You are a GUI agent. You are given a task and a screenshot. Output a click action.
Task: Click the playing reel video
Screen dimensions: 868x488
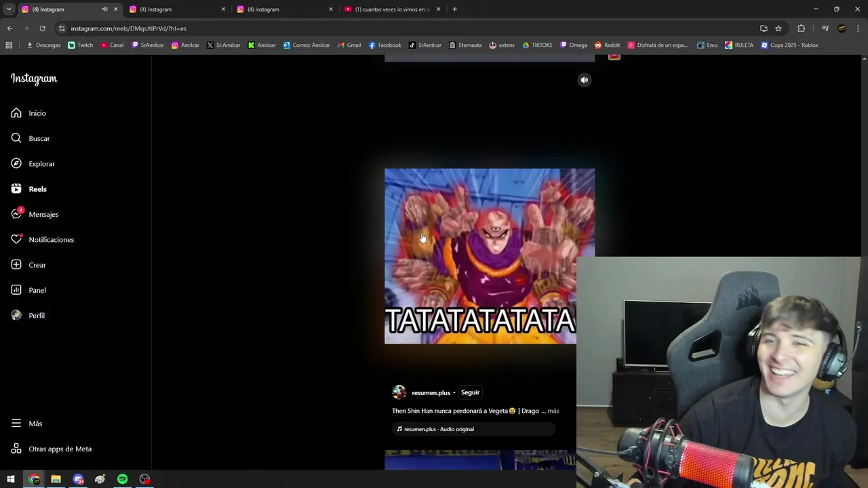point(490,256)
